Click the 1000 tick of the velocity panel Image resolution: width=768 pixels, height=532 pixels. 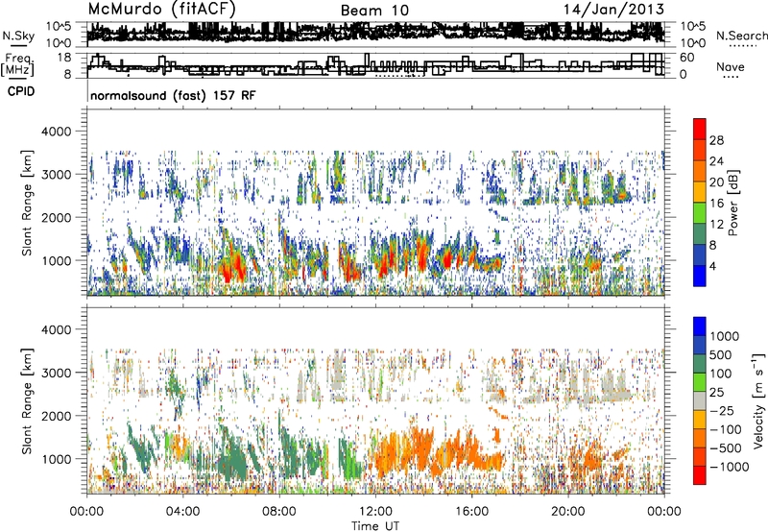click(59, 459)
